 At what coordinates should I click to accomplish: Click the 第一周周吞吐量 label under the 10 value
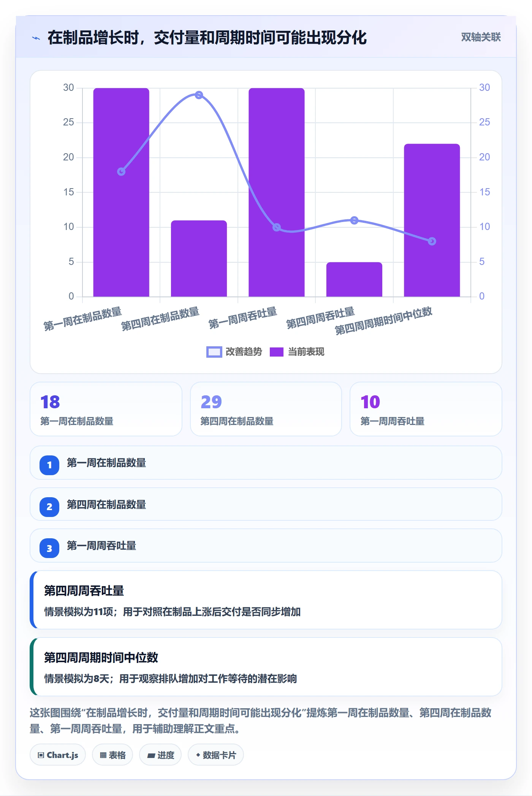[393, 421]
